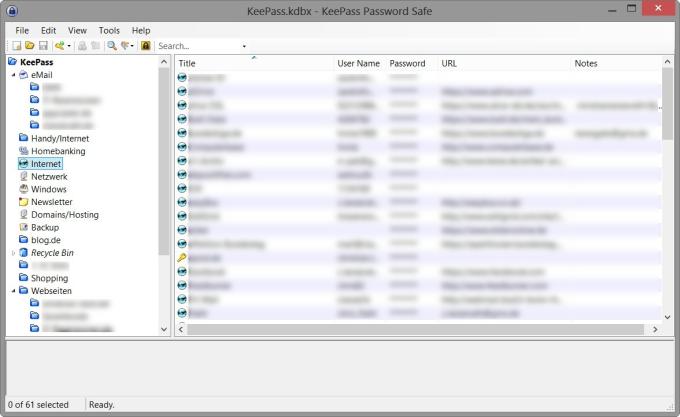Select the blog.de group label
This screenshot has width=680, height=417.
click(46, 240)
